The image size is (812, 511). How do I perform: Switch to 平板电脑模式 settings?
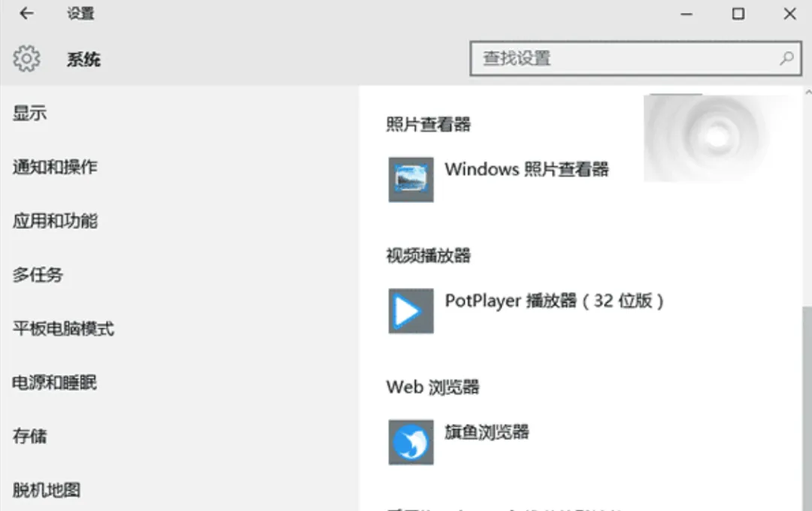click(62, 328)
